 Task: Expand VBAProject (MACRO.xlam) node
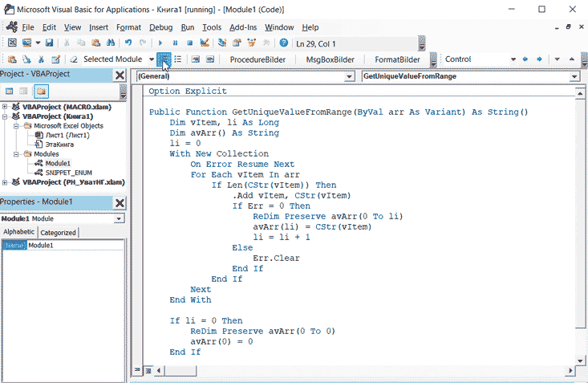coord(5,107)
